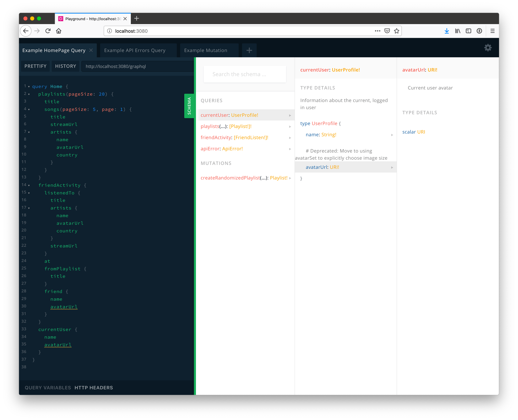Image resolution: width=518 pixels, height=420 pixels.
Task: Open the downloads panel
Action: pos(447,31)
